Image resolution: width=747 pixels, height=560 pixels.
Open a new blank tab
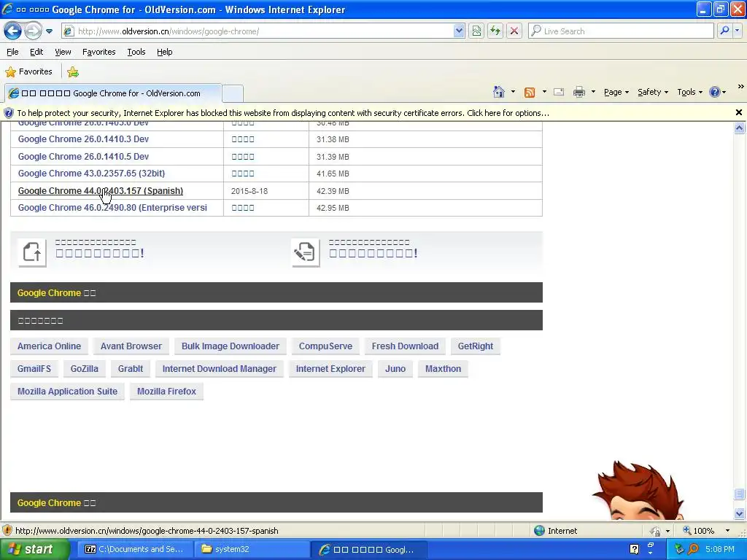tap(233, 93)
